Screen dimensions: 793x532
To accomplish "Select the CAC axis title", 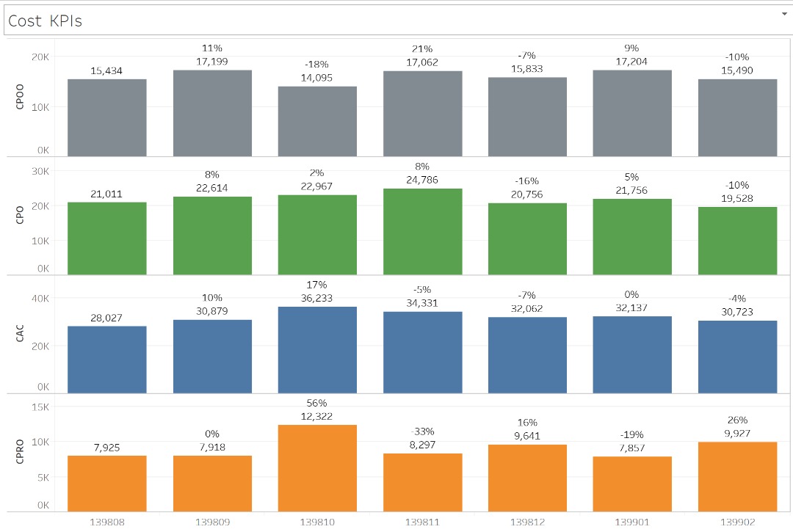I will point(21,335).
